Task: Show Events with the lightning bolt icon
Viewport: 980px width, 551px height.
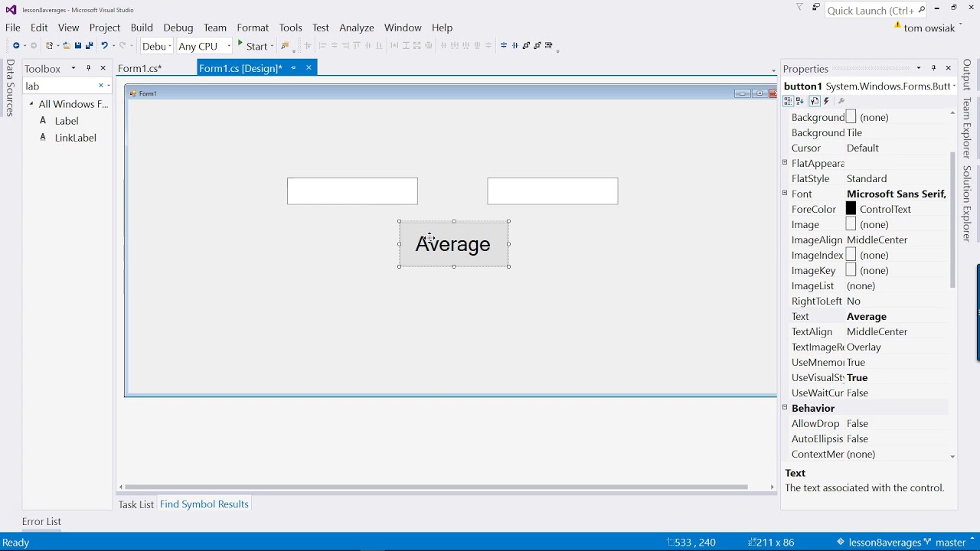Action: (826, 101)
